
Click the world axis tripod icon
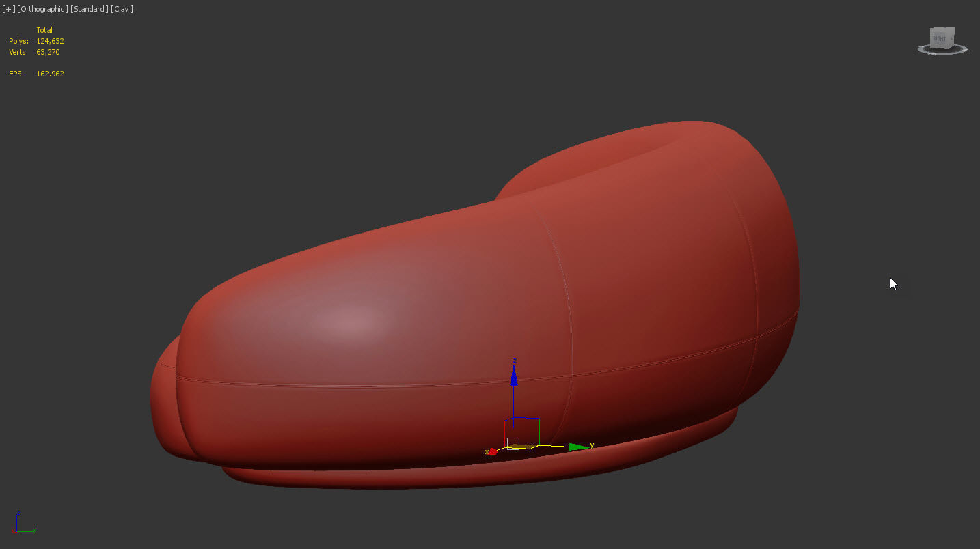point(23,522)
